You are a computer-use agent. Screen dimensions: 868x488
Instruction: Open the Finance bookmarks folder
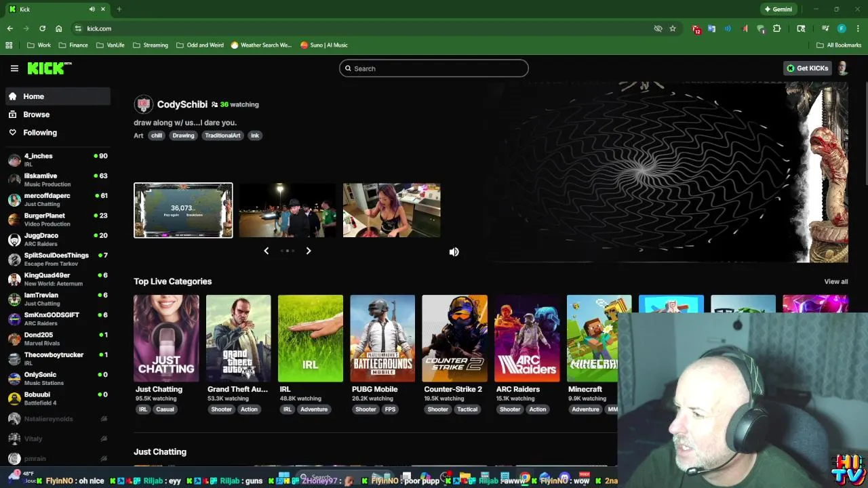73,45
